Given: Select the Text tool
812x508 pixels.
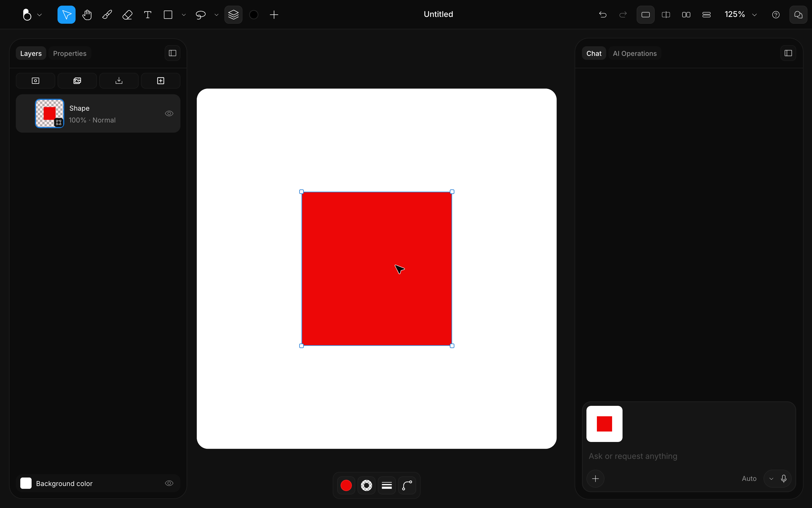Looking at the screenshot, I should click(x=148, y=15).
